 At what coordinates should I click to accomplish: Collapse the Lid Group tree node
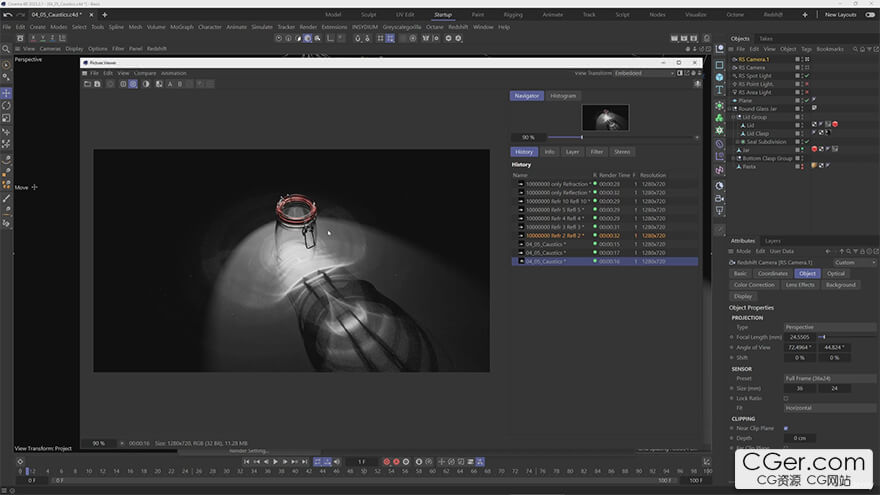734,117
